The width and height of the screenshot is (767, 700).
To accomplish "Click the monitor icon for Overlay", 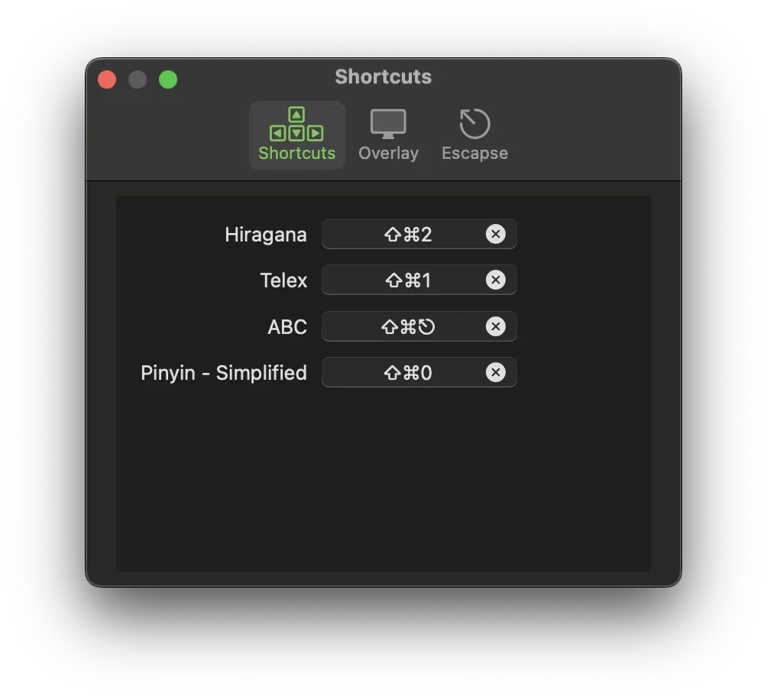I will pos(388,124).
